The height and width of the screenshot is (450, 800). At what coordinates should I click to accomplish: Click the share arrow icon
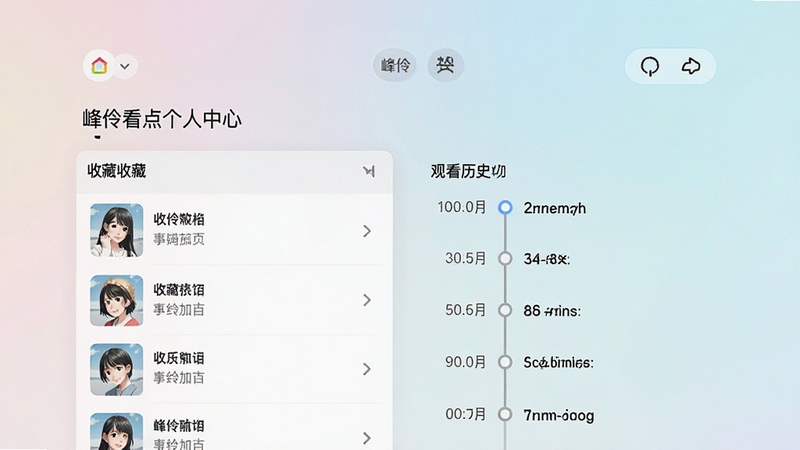pyautogui.click(x=691, y=66)
